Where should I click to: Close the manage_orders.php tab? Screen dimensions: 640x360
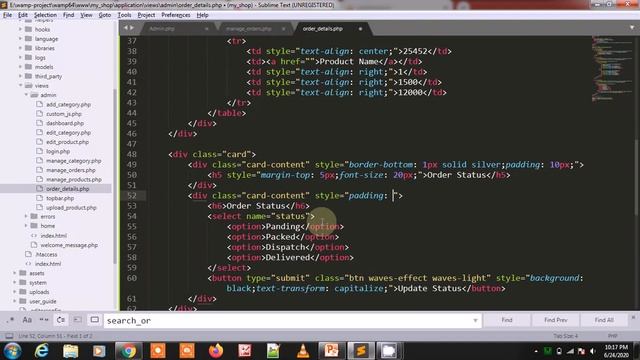point(283,29)
